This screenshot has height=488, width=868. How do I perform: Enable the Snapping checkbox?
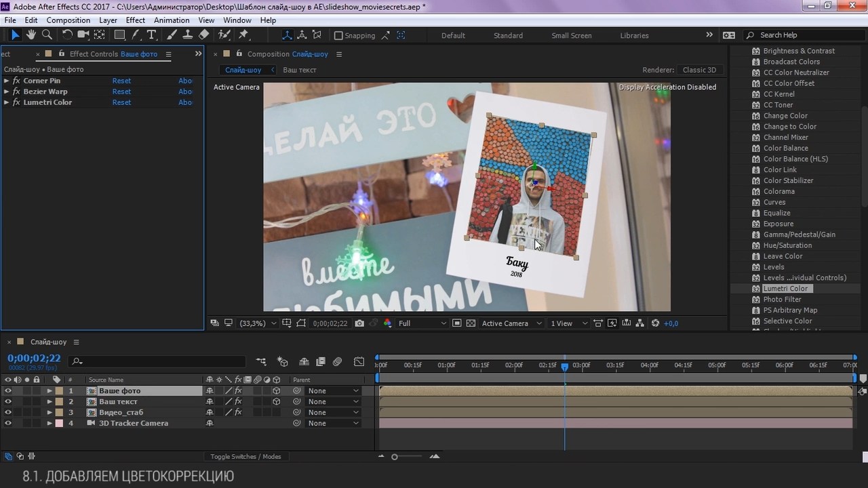tap(338, 36)
